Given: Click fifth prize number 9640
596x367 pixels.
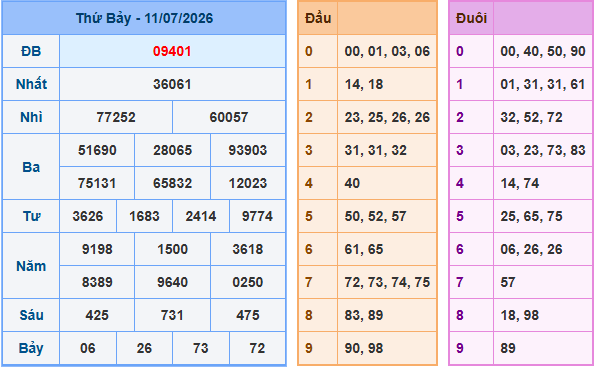Looking at the screenshot, I should coord(172,282).
